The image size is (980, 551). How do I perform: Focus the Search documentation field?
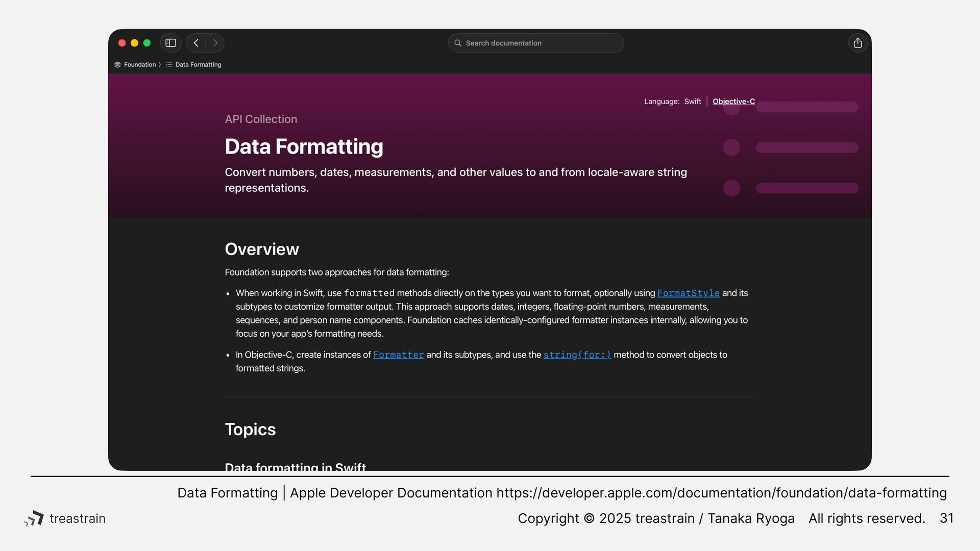(x=536, y=43)
